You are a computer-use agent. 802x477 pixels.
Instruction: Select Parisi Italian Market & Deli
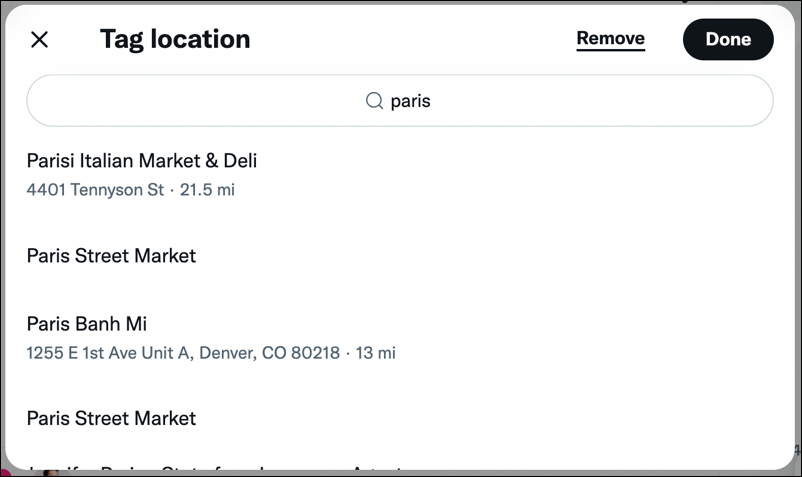click(142, 161)
